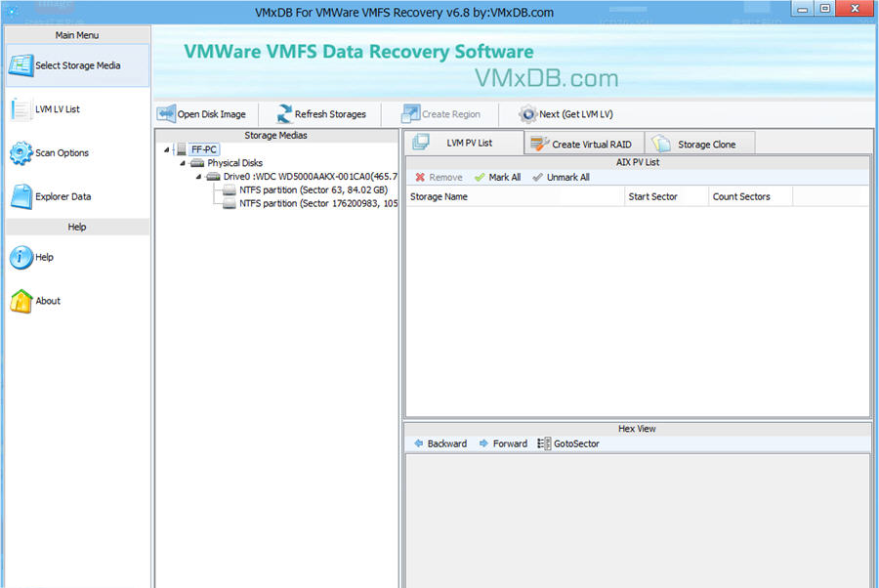
Task: Click the Help icon in sidebar
Action: [21, 257]
